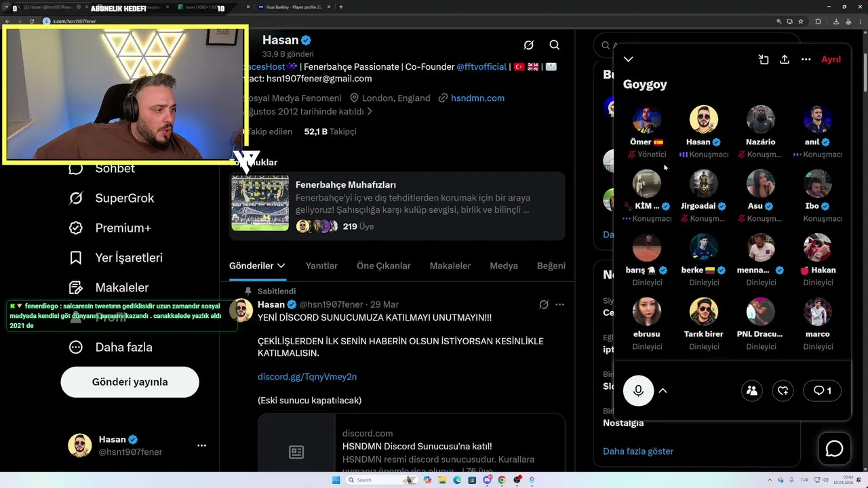Open the Goygoy space more options menu

(x=806, y=60)
